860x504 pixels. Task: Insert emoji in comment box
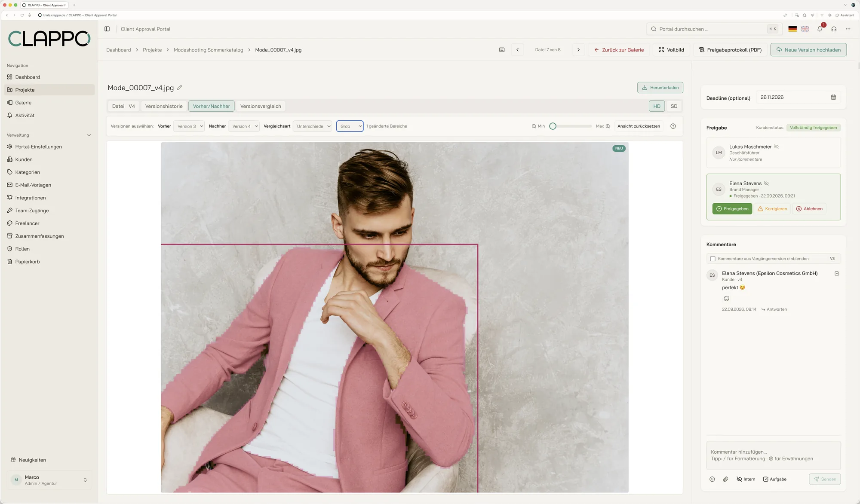click(x=712, y=479)
